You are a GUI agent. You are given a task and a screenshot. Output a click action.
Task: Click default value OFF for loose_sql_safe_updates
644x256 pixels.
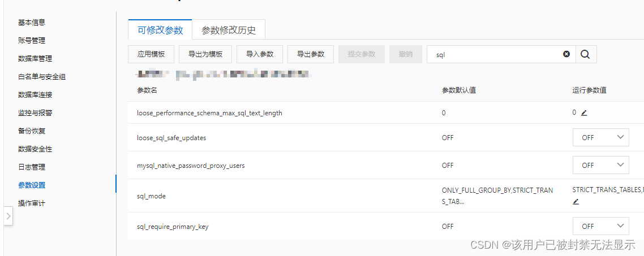[448, 138]
